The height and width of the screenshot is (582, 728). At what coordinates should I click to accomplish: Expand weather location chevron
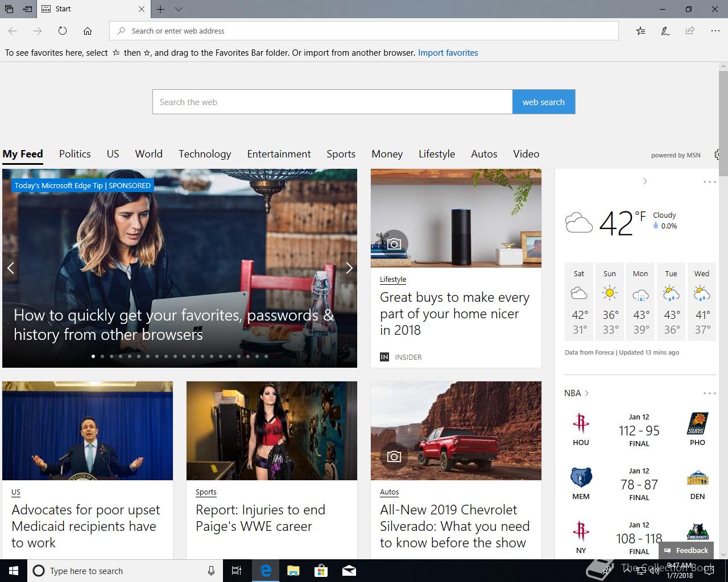(645, 181)
